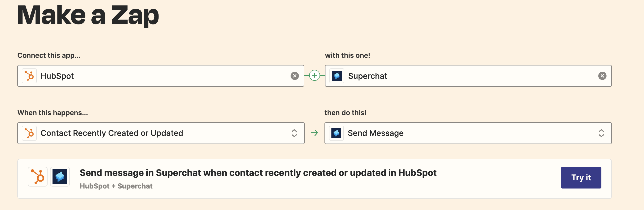The image size is (644, 210).
Task: Click the HubSpot + Superchat subtitle
Action: 116,186
